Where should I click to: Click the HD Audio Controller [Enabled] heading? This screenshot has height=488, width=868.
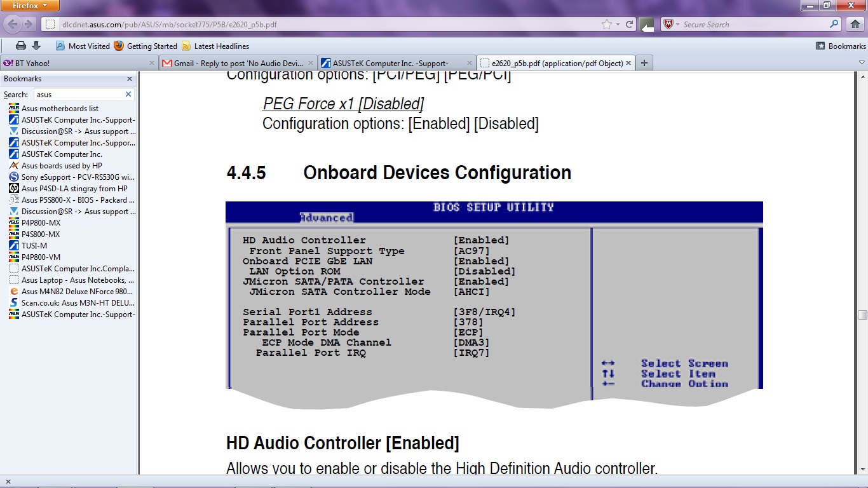point(342,443)
